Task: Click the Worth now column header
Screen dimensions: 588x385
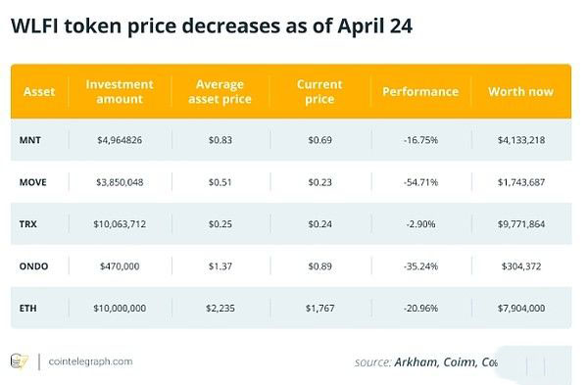Action: [x=520, y=92]
